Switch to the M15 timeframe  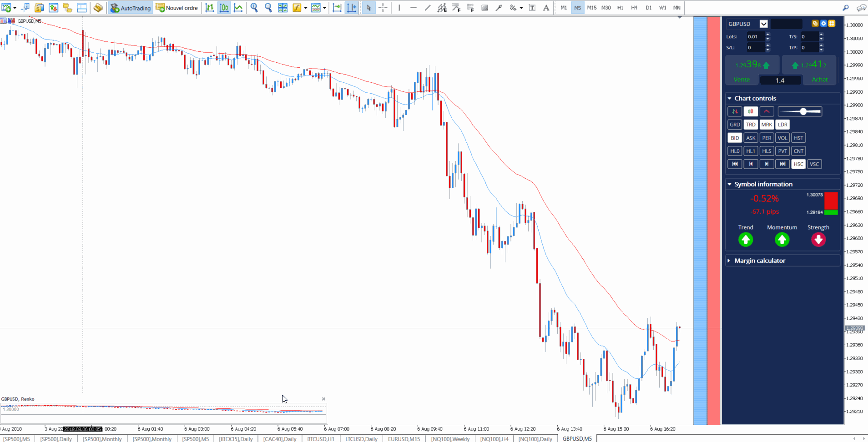[x=591, y=8]
